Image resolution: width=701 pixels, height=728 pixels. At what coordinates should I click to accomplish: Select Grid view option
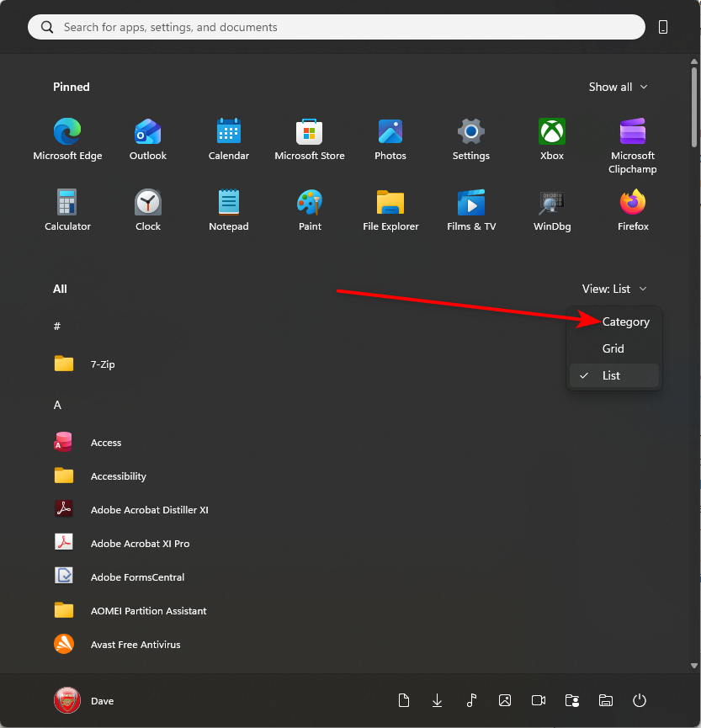(x=613, y=348)
